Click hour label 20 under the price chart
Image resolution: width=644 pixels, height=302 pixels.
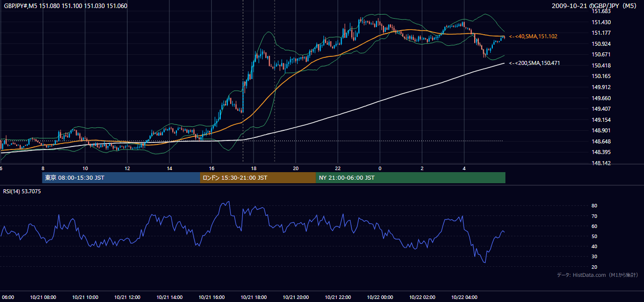296,169
